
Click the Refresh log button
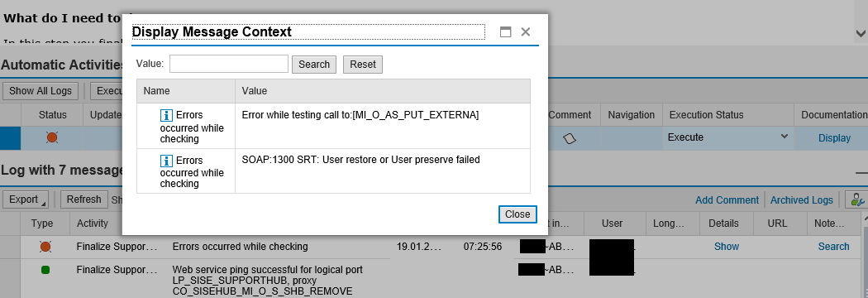point(83,199)
